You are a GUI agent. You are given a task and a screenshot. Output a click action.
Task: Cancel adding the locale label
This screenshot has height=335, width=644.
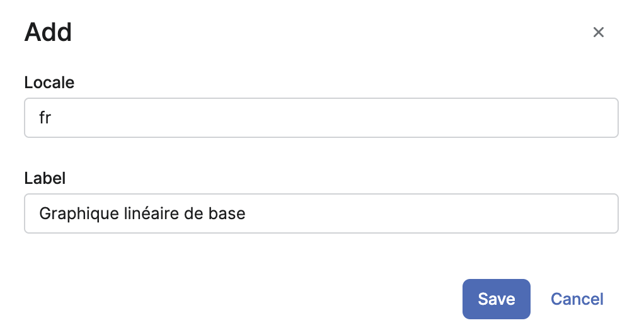577,299
